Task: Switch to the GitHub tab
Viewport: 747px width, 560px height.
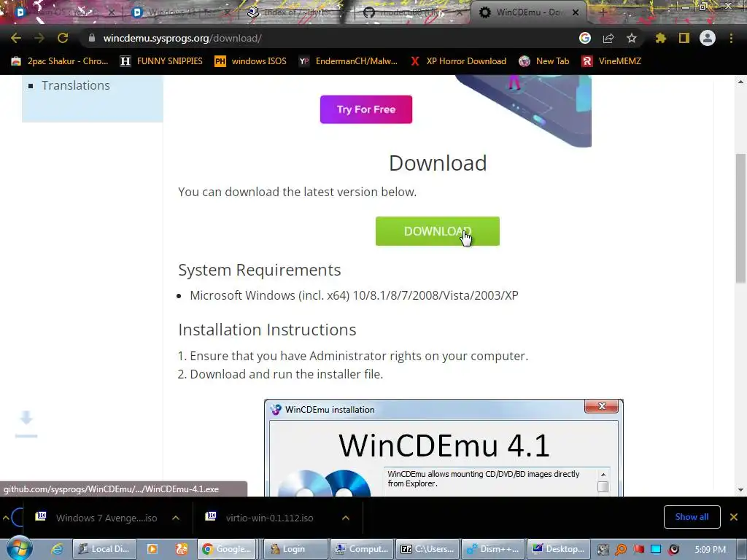Action: pos(412,12)
